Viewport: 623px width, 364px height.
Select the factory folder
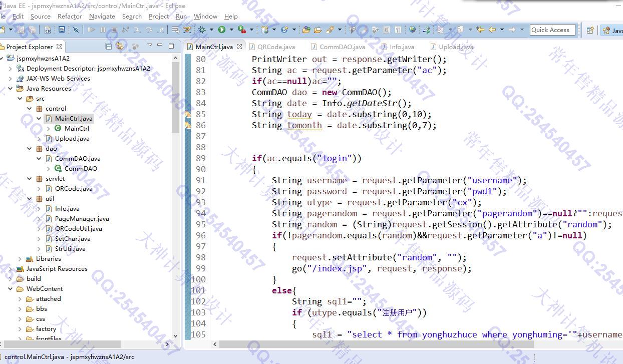[46, 329]
